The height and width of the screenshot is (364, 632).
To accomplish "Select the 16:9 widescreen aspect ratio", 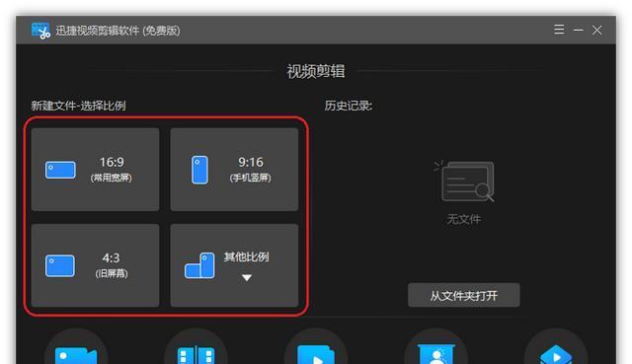I will pos(95,170).
